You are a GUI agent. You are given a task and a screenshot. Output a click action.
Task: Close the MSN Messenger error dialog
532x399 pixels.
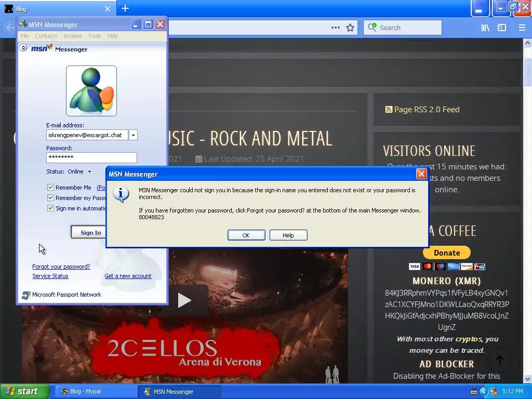click(x=421, y=174)
